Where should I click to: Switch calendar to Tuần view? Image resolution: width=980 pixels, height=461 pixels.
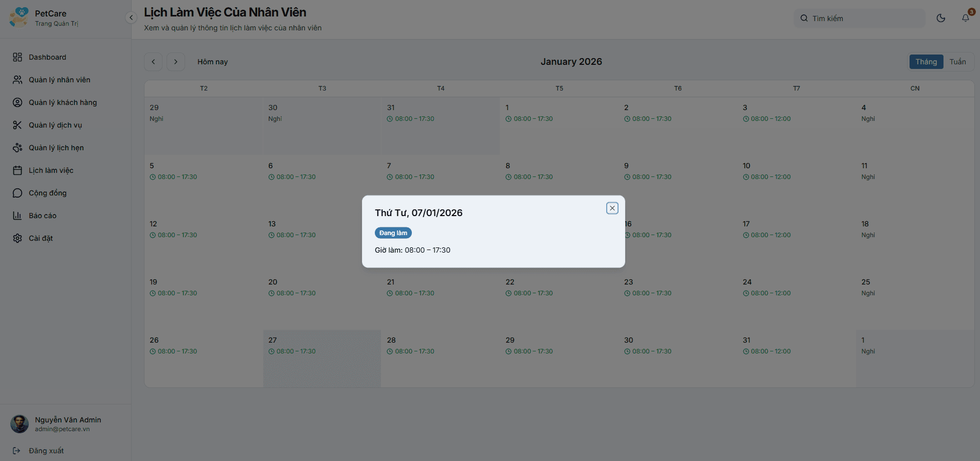coord(957,62)
